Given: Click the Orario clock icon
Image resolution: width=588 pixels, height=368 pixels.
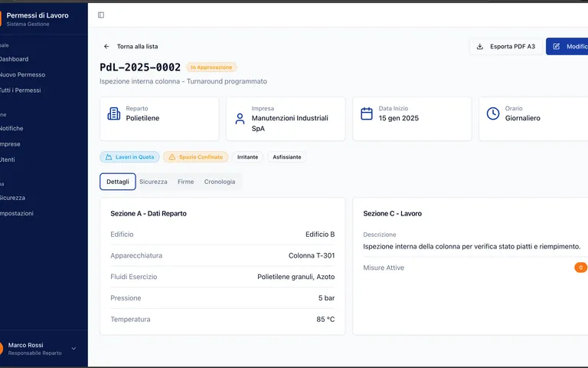Looking at the screenshot, I should point(493,114).
